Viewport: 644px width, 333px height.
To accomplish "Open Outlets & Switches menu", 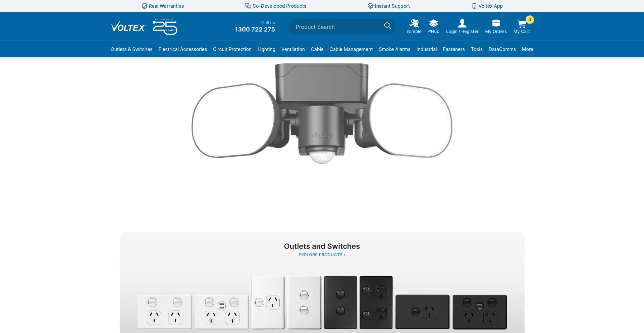I will click(x=131, y=49).
